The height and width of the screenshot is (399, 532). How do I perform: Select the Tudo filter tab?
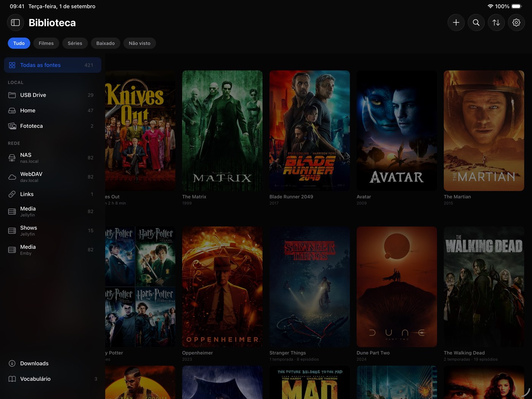click(x=19, y=43)
